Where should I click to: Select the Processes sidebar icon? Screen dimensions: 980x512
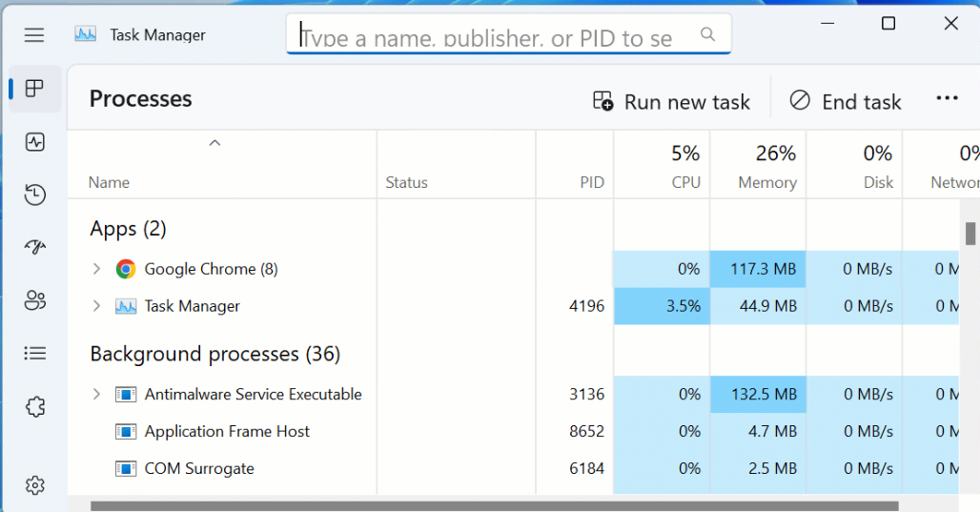click(x=35, y=89)
